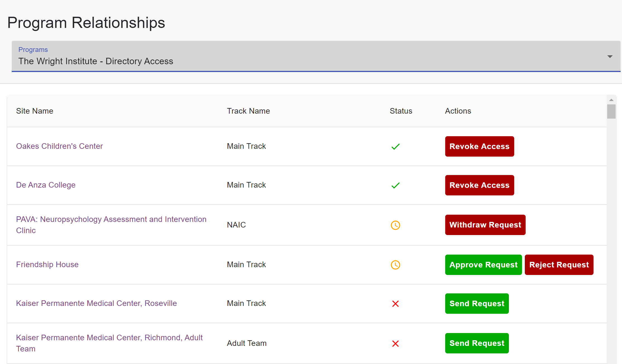Withdraw request for PAVA clinic
The image size is (622, 364).
tap(485, 225)
